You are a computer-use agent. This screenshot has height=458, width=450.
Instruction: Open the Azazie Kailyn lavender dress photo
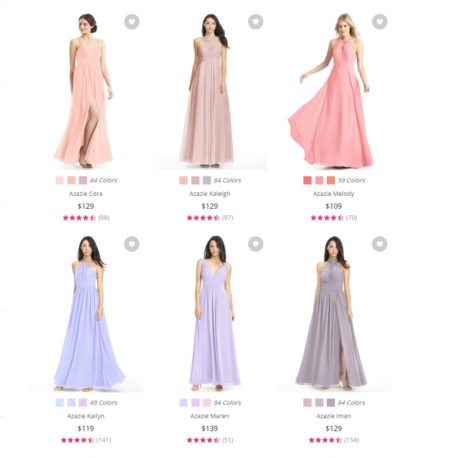pos(89,313)
